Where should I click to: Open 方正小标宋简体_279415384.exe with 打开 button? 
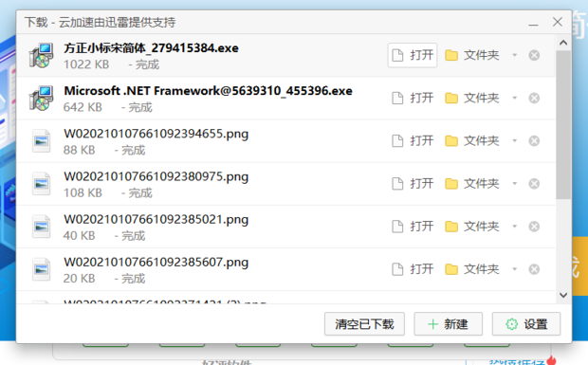pyautogui.click(x=413, y=55)
